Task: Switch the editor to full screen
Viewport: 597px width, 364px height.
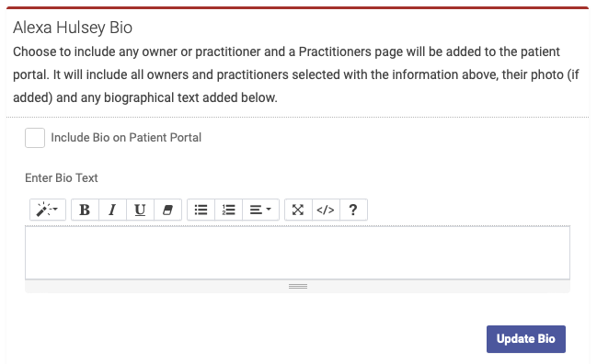Action: [x=298, y=210]
